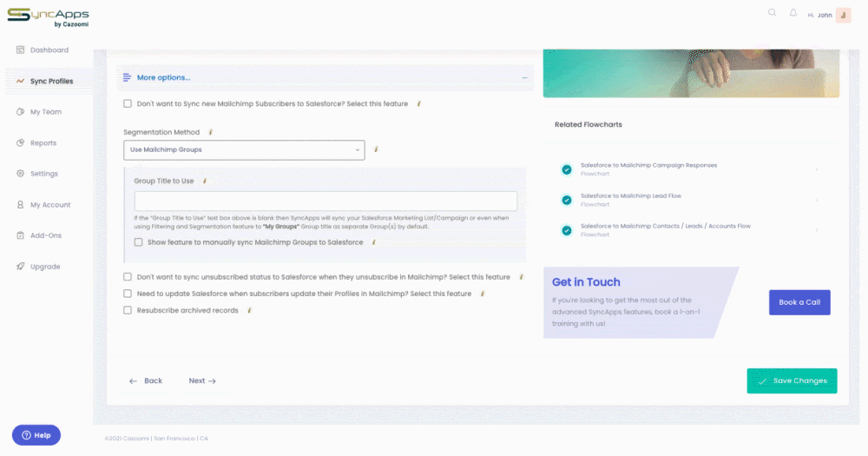Click info icon for Resubscribe archived records
Viewport: 868px width, 456px height.
[x=249, y=311]
